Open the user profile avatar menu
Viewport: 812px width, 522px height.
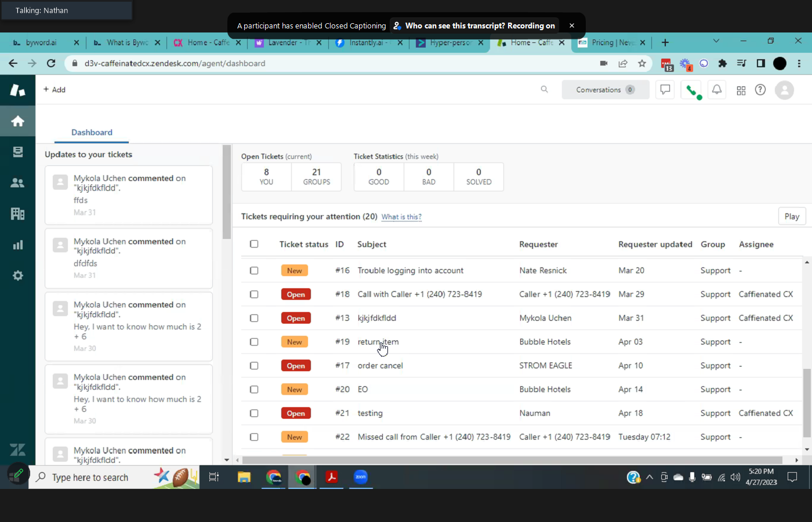click(784, 90)
